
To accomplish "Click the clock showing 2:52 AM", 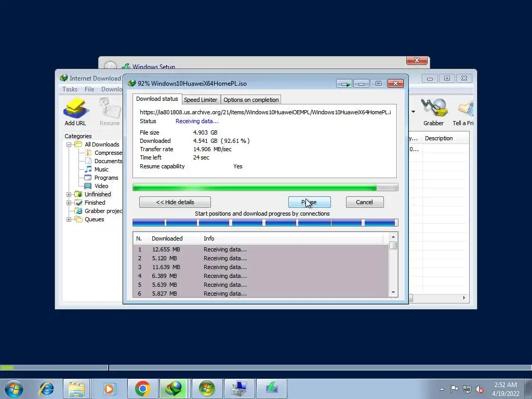I will coord(506,389).
